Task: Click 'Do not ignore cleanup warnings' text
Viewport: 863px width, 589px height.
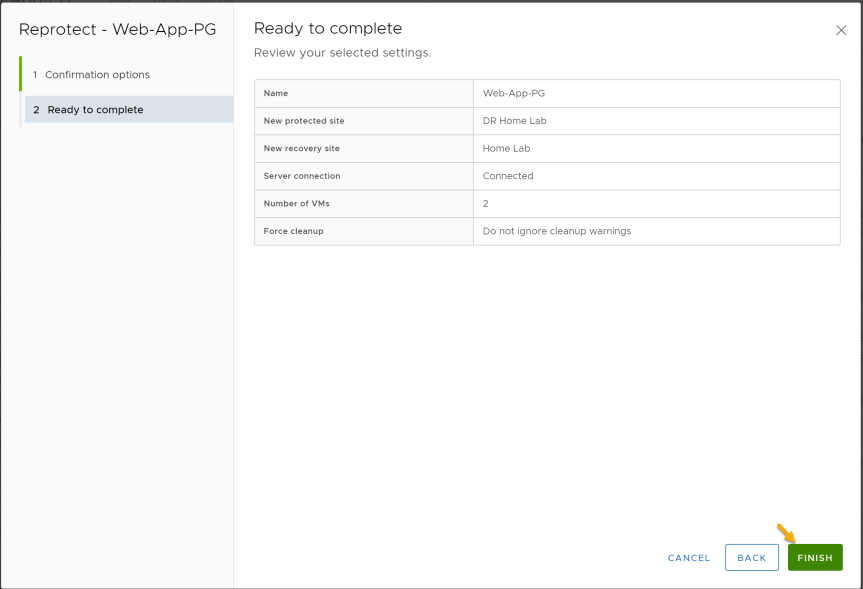Action: coord(556,231)
